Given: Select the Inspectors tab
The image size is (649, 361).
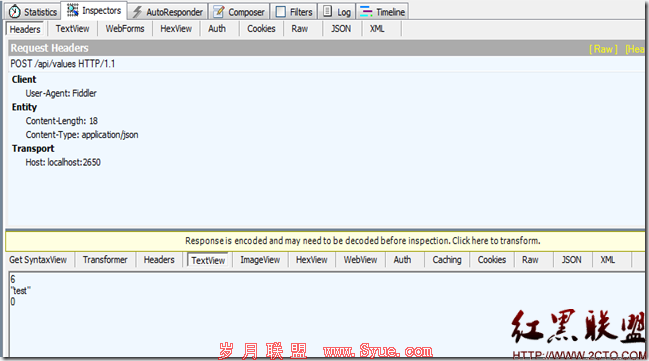Looking at the screenshot, I should (x=94, y=11).
